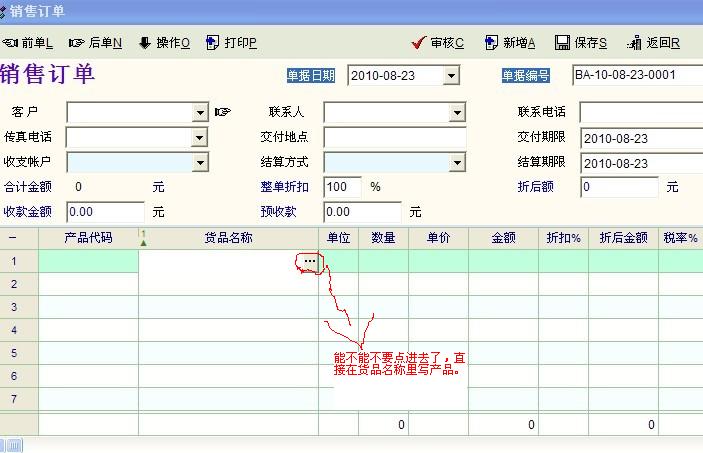Screen dimensions: 703x453
Task: Click the ellipsis button in 货品名称 cell
Action: (x=309, y=261)
